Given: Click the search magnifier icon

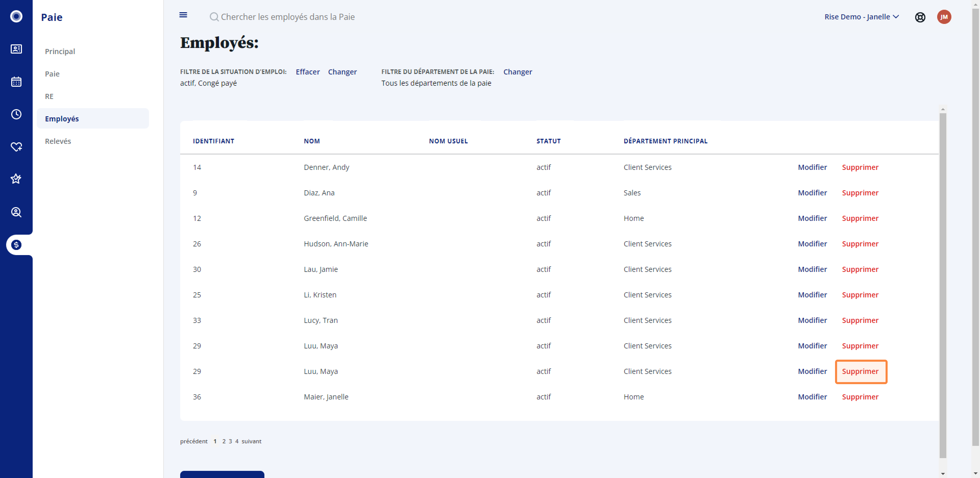Looking at the screenshot, I should tap(214, 17).
